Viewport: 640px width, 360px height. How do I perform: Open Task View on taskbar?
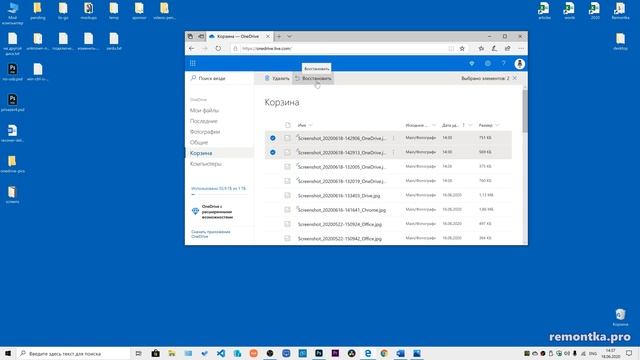pyautogui.click(x=139, y=353)
